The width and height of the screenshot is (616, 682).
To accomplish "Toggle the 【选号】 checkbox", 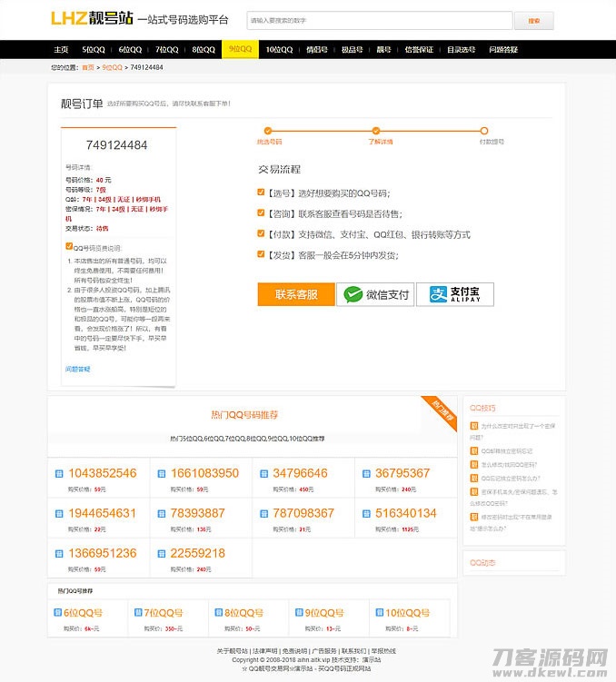I will 261,193.
